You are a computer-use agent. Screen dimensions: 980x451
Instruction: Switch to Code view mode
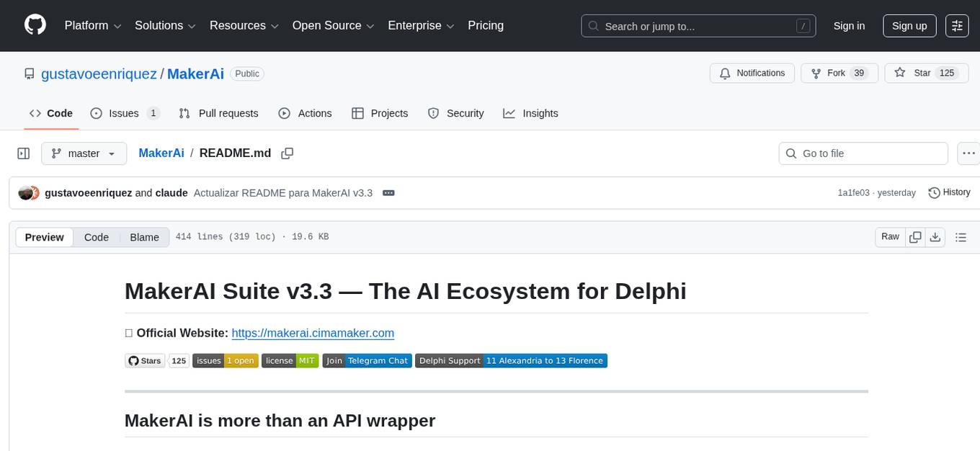(97, 237)
